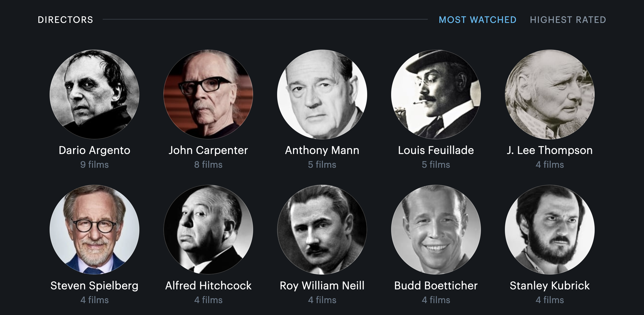Click J. Lee Thompson's portrait photo
This screenshot has width=644, height=315.
[x=549, y=94]
